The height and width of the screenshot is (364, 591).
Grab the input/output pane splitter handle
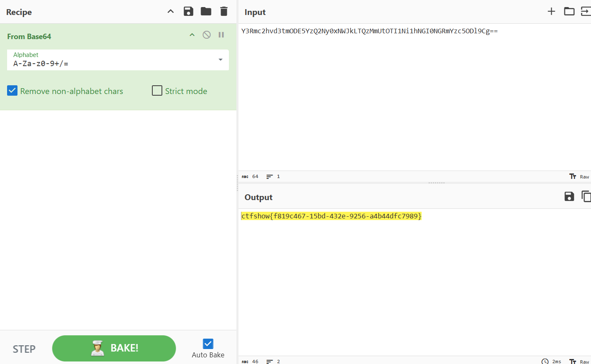(437, 183)
